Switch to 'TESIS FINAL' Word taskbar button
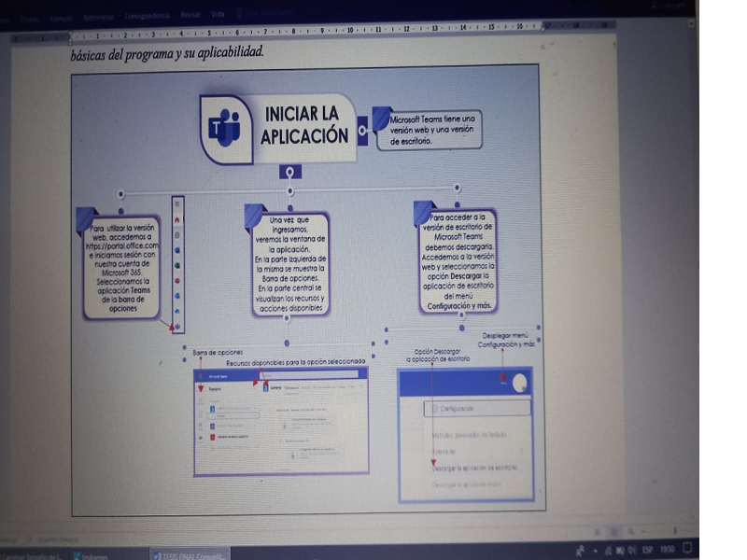The image size is (747, 560). [190, 555]
